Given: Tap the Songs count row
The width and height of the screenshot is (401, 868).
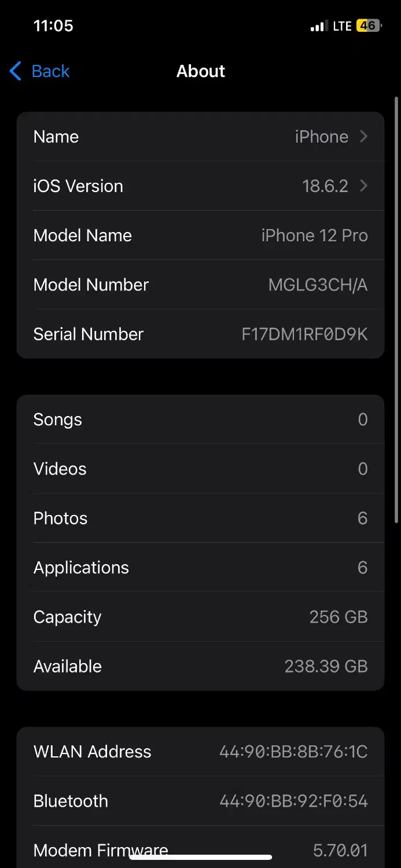Looking at the screenshot, I should (200, 420).
